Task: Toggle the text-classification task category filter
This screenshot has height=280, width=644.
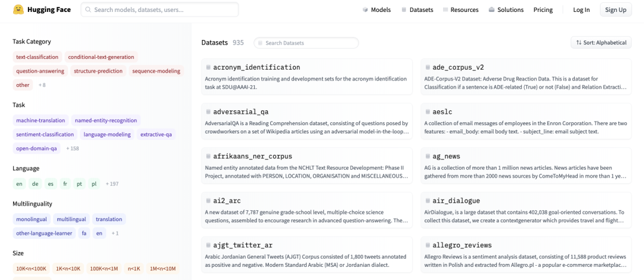Action: click(x=37, y=57)
